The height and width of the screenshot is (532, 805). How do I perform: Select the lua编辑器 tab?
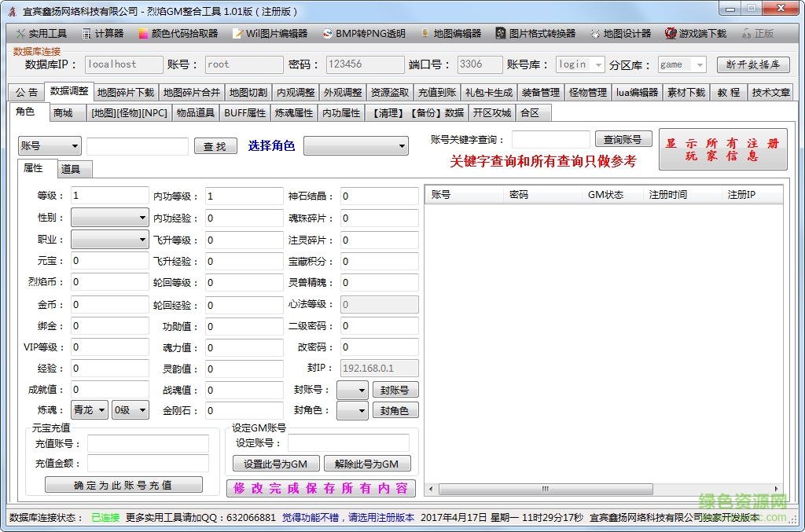pyautogui.click(x=637, y=91)
